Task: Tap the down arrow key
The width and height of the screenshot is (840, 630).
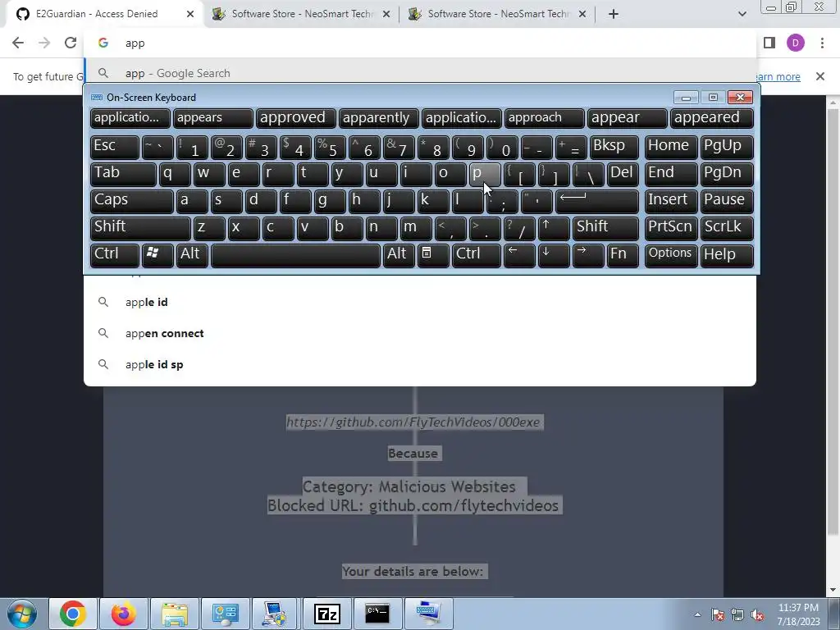Action: [x=554, y=256]
